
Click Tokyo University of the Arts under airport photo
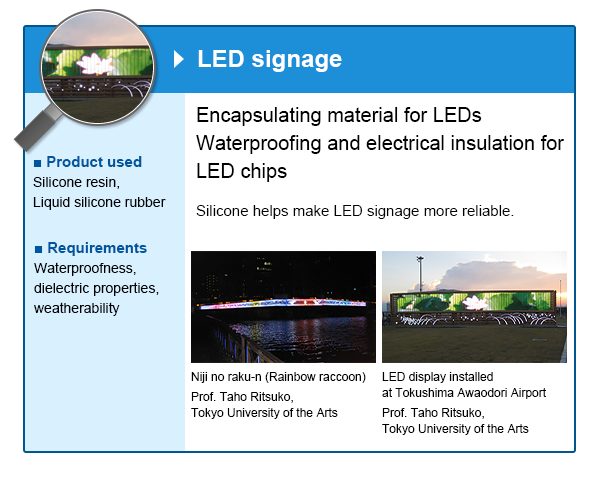point(455,429)
